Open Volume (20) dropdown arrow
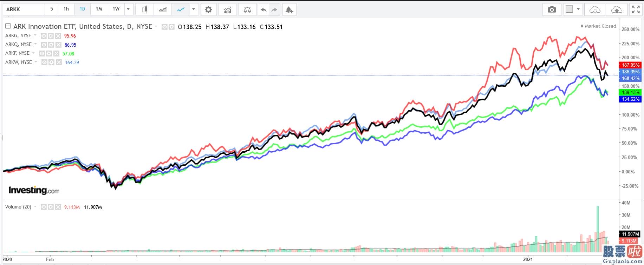 pos(35,207)
